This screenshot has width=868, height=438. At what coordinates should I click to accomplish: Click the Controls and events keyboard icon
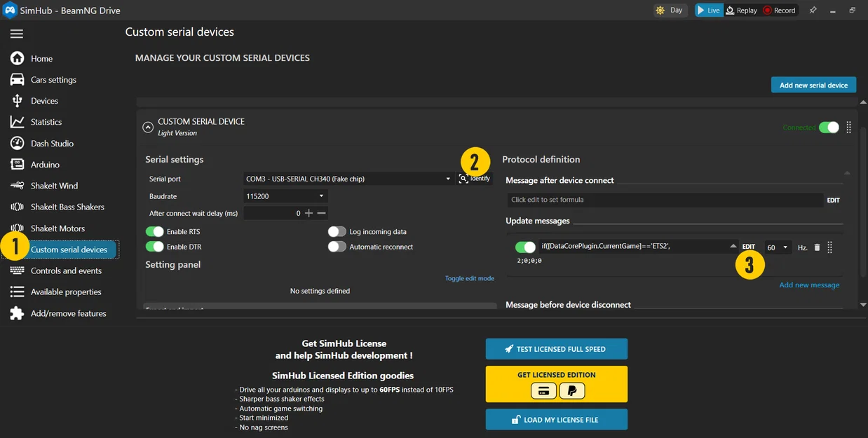point(17,271)
